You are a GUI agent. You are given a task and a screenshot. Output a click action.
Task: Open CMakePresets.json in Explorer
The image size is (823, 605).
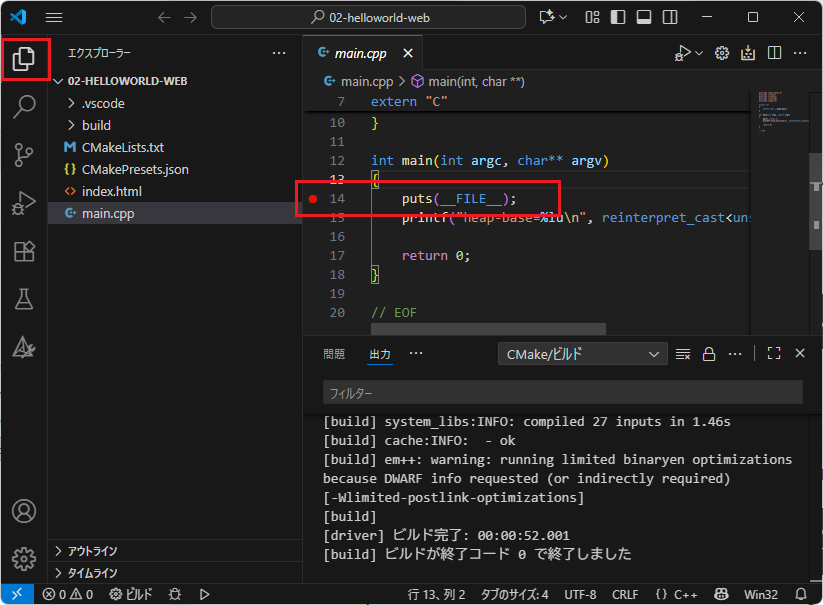pos(175,169)
